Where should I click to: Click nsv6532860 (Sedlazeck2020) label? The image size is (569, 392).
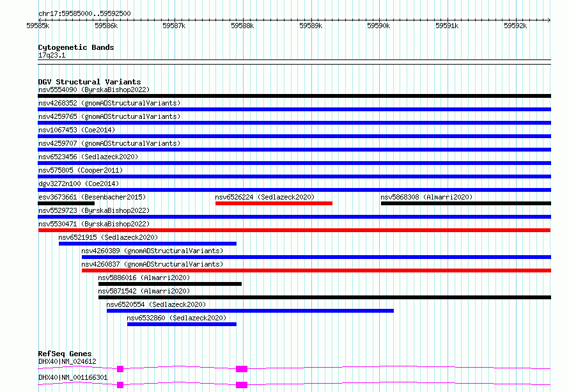(x=176, y=318)
